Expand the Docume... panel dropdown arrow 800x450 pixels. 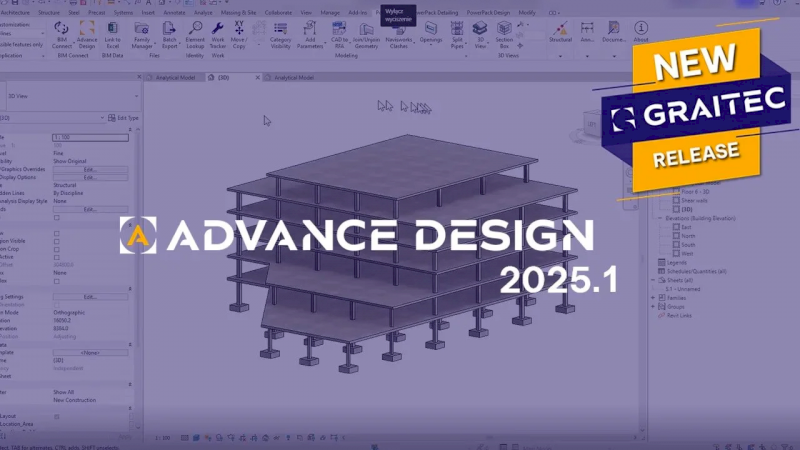(x=614, y=56)
